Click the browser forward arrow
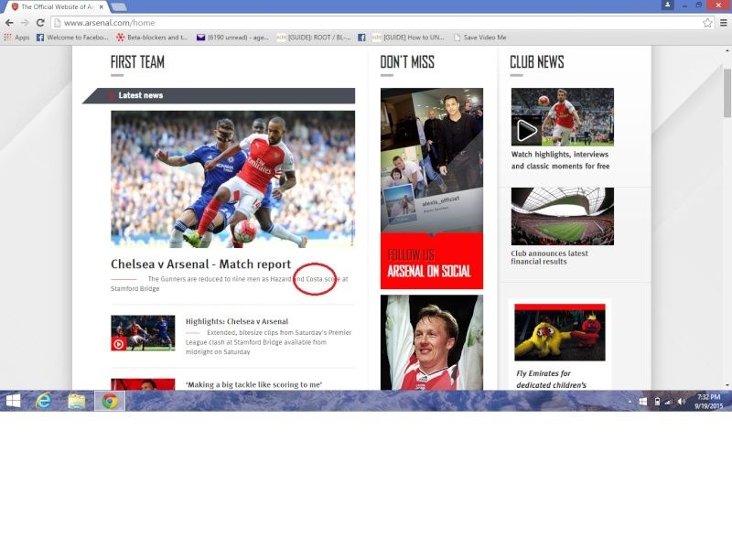 25,23
